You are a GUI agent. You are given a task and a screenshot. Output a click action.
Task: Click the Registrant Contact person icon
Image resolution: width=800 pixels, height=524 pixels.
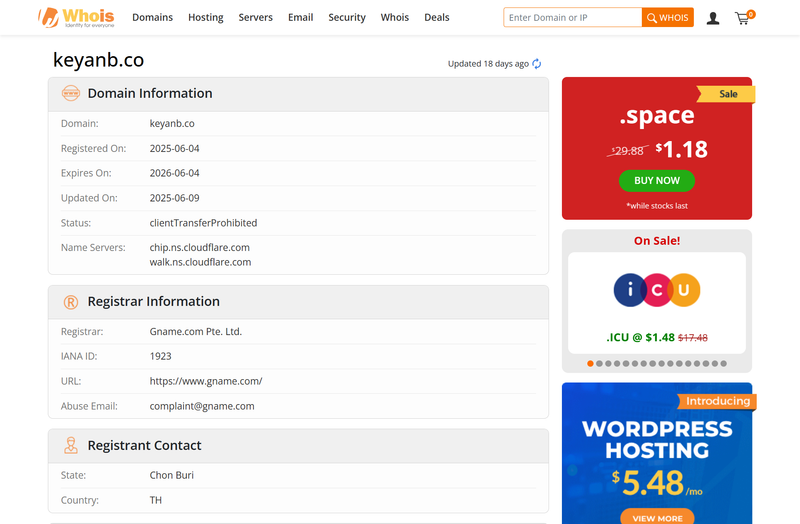pyautogui.click(x=71, y=445)
